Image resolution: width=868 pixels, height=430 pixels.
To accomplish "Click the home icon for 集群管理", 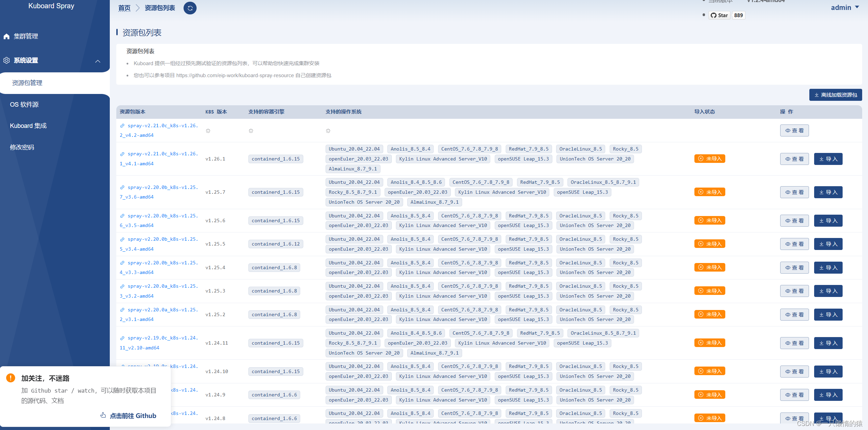I will coord(7,36).
